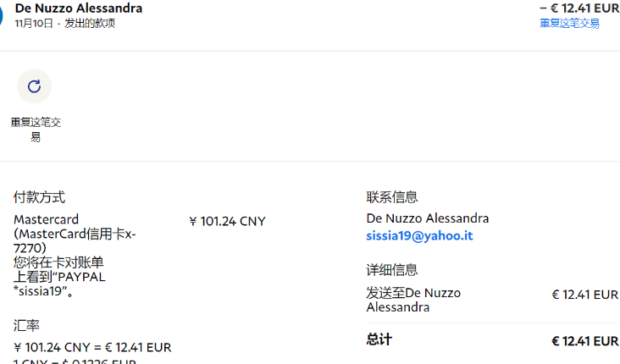
Task: Click the 重复这笔交易 label below the repeat icon
Action: coord(36,130)
